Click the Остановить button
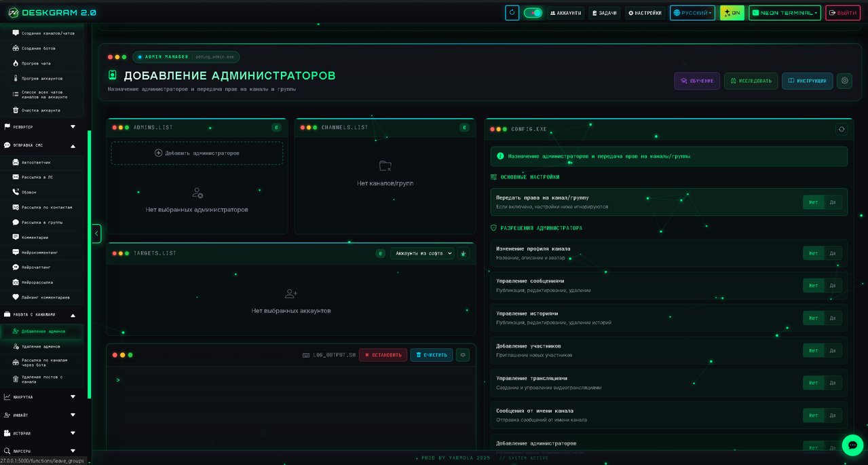 tap(383, 355)
